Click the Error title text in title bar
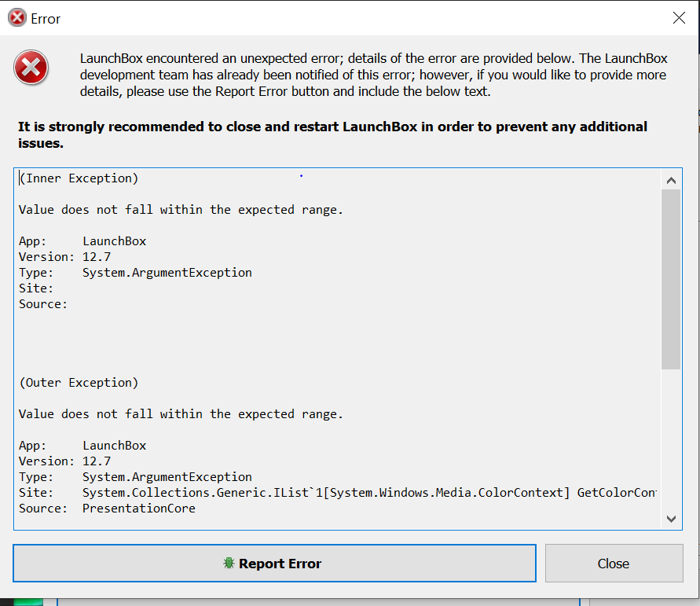Image resolution: width=700 pixels, height=606 pixels. pos(46,19)
